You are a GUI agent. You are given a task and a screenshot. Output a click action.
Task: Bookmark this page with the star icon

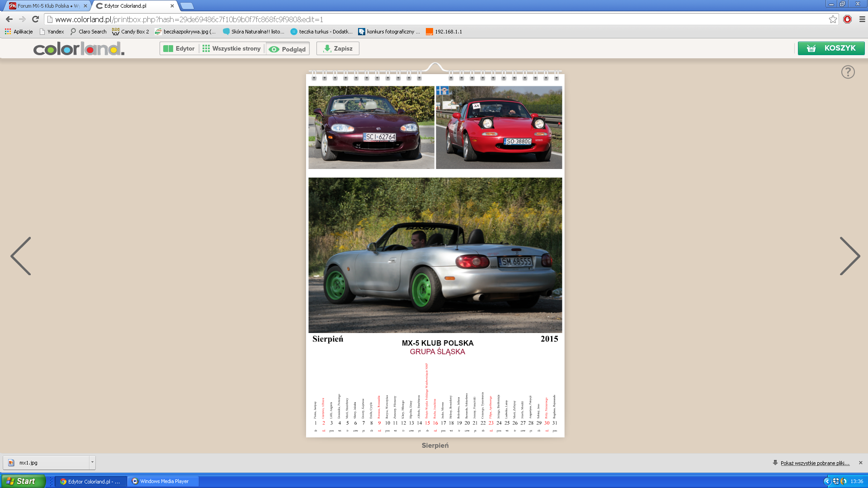point(833,19)
